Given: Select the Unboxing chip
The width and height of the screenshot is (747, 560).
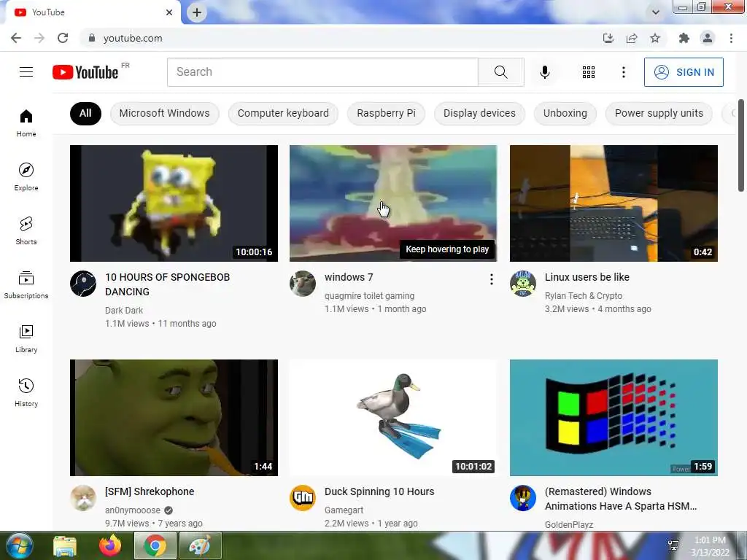Looking at the screenshot, I should click(565, 113).
